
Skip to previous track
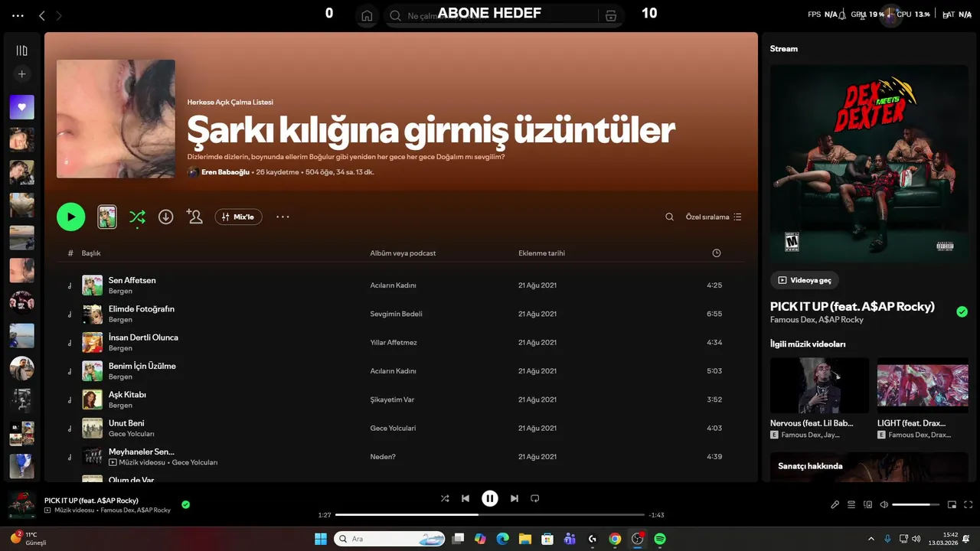[x=465, y=498]
